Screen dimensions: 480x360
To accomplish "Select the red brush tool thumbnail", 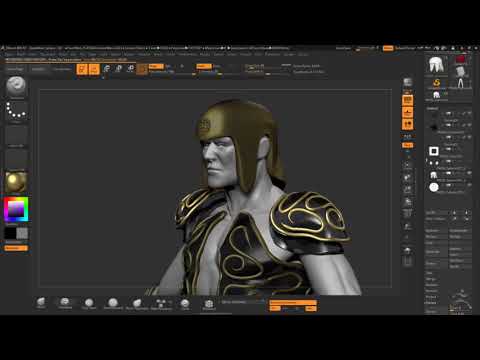I will pos(460,60).
